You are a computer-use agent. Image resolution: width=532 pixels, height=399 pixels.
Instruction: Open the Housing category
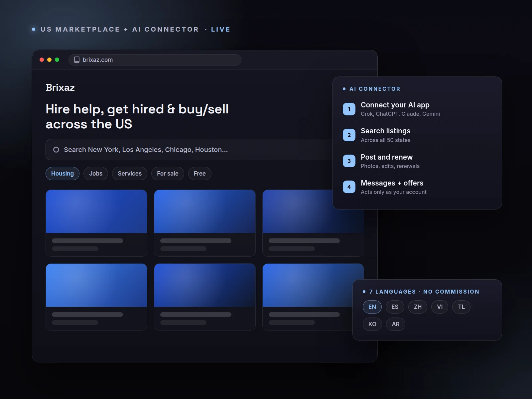(x=63, y=174)
